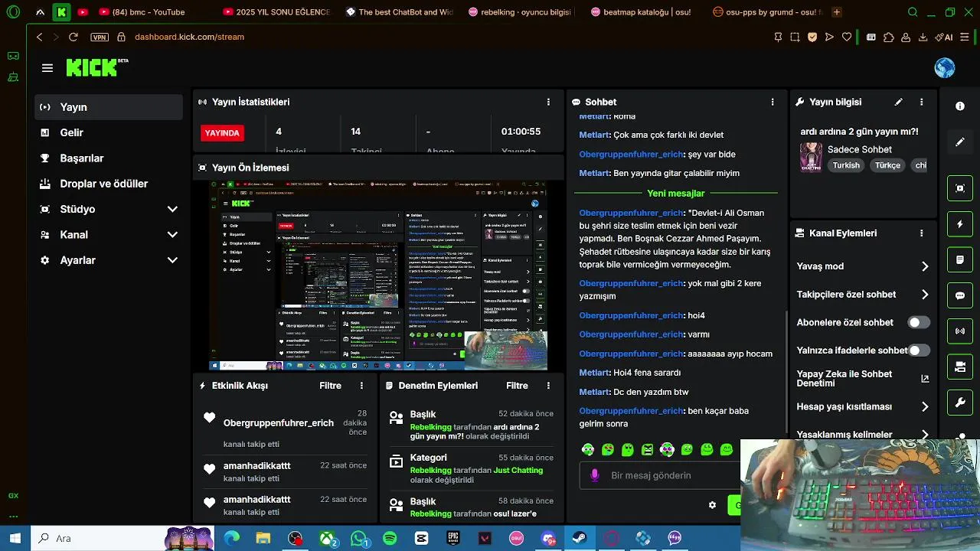Open Etkinlik Akışı three-dot menu
980x551 pixels.
click(x=361, y=386)
